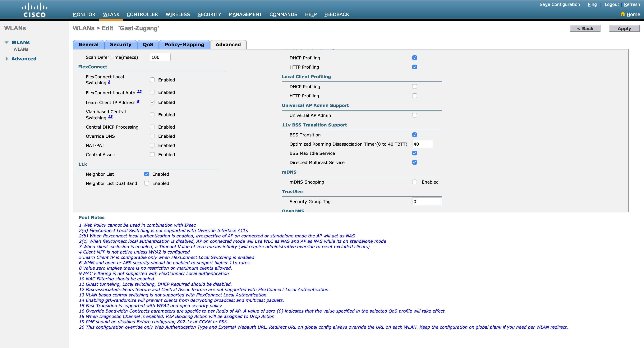Screen dimensions: 644x348
Task: Collapse the WLANs sidebar tree
Action: 7,43
